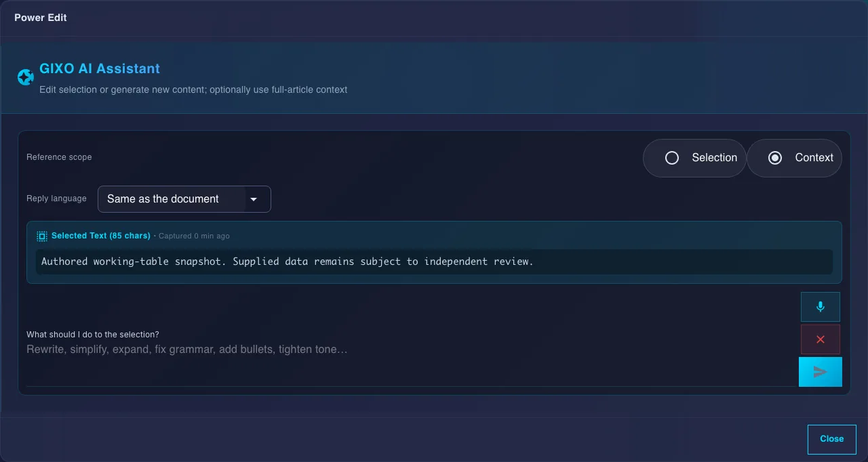Click the 'Reply language' label
This screenshot has width=868, height=462.
pos(56,198)
